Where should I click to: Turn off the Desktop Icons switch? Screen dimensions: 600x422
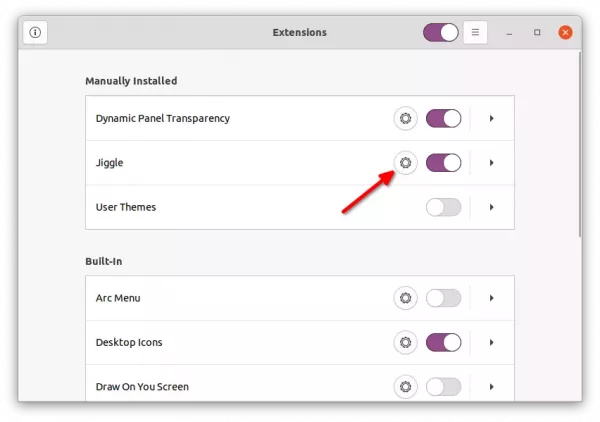443,342
